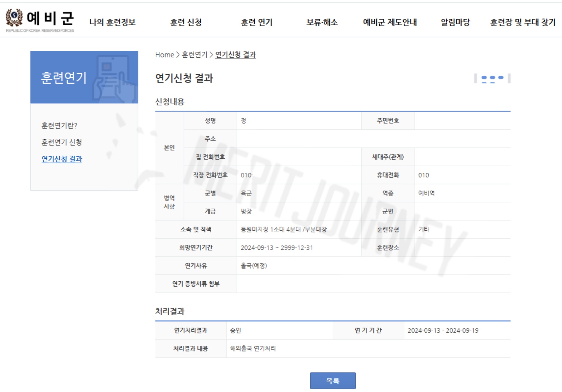Open the 알림마당 menu
This screenshot has height=392, width=562.
coord(455,22)
